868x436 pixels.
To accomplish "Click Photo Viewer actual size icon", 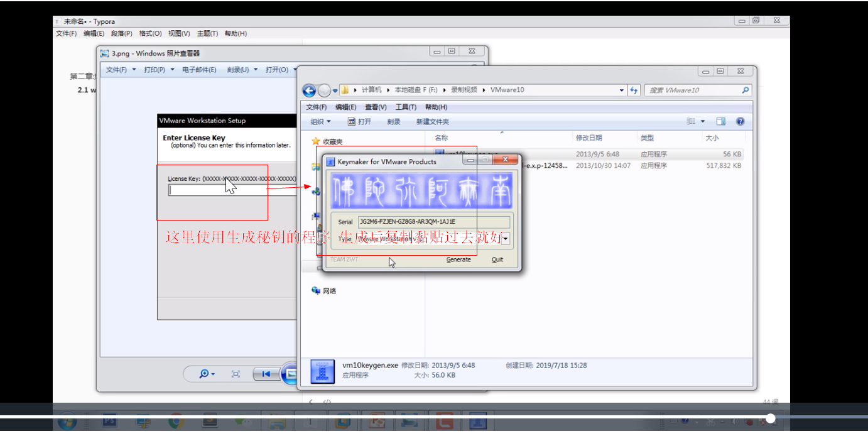I will coord(236,374).
